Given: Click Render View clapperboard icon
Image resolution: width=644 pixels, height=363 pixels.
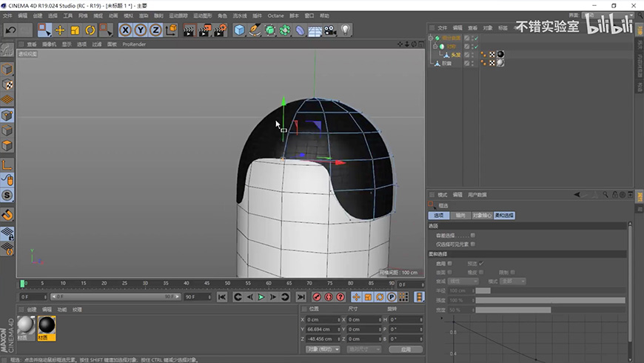Looking at the screenshot, I should 189,30.
